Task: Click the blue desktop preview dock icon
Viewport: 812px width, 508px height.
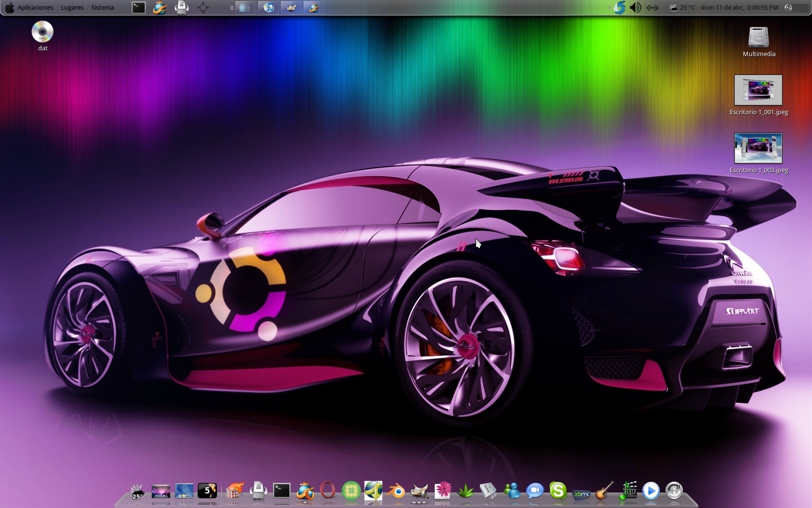Action: pos(184,491)
